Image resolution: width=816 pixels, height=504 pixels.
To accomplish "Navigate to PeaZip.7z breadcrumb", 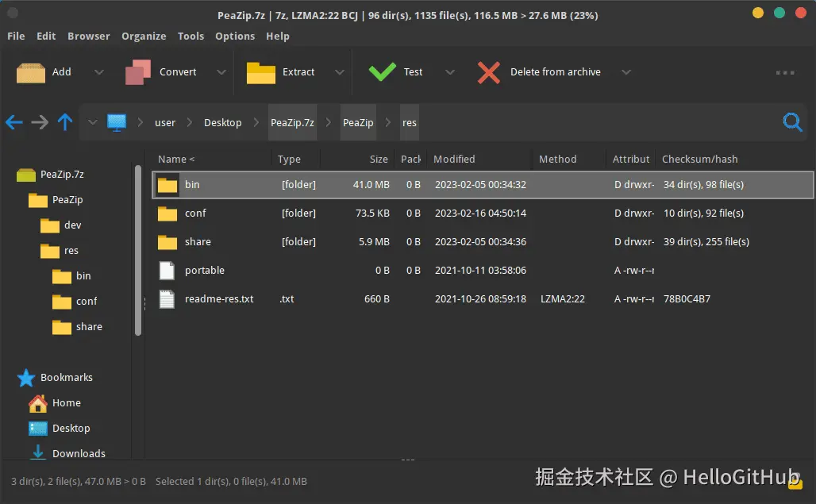I will pyautogui.click(x=292, y=122).
